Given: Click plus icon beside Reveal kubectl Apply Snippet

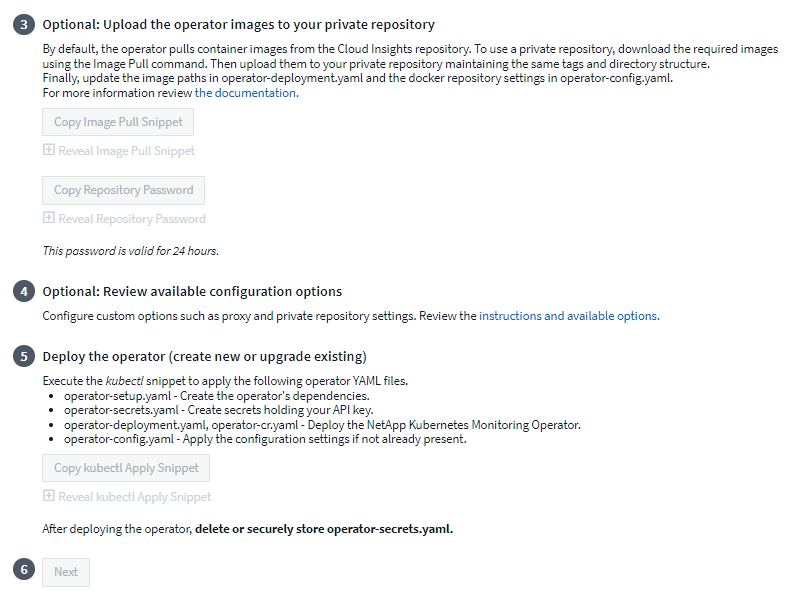Looking at the screenshot, I should pyautogui.click(x=48, y=496).
